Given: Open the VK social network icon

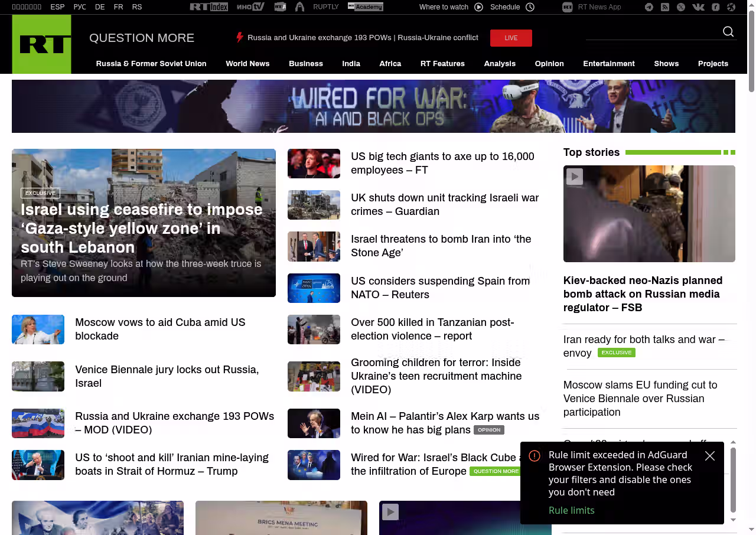Looking at the screenshot, I should pyautogui.click(x=698, y=7).
